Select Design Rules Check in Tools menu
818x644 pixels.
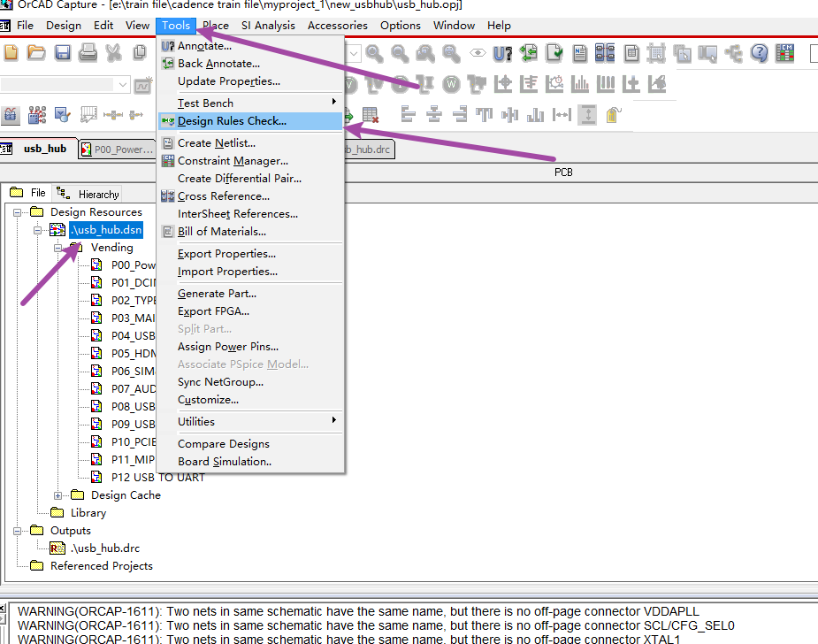point(250,121)
